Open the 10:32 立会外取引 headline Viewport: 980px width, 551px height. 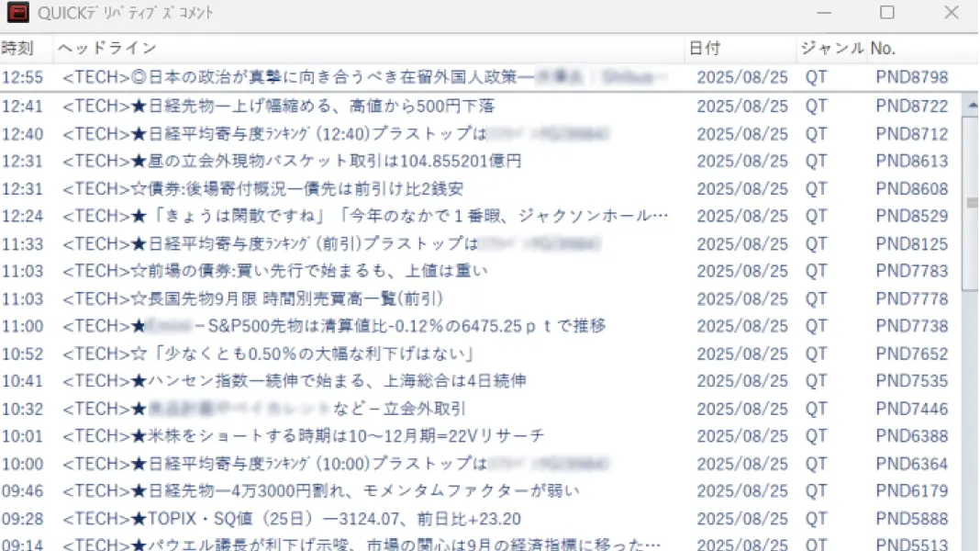(263, 409)
